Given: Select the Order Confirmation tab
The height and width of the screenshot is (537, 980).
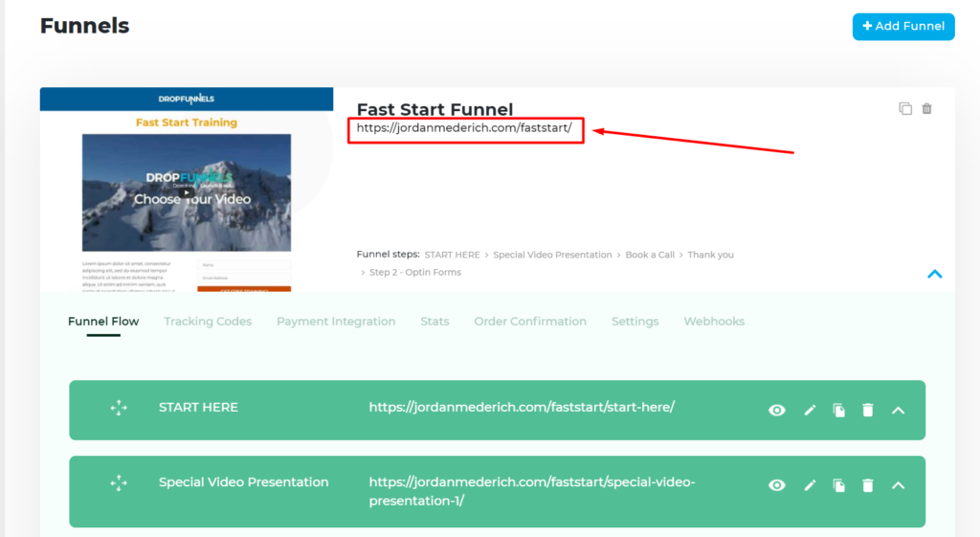Looking at the screenshot, I should point(530,322).
